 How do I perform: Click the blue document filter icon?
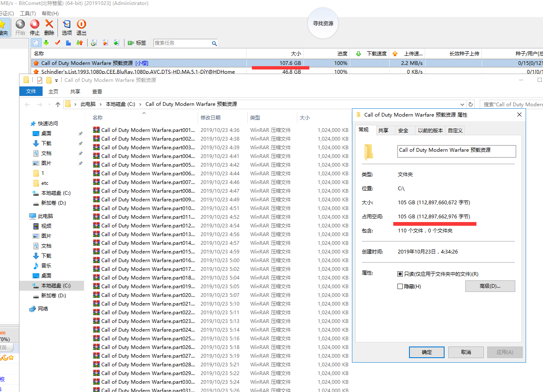pos(69,43)
